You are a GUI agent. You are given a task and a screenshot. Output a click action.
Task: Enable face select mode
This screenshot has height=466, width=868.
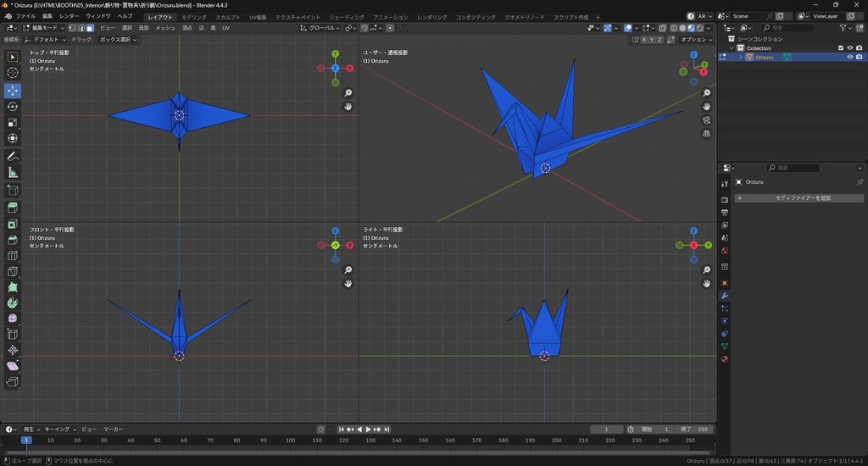point(90,28)
